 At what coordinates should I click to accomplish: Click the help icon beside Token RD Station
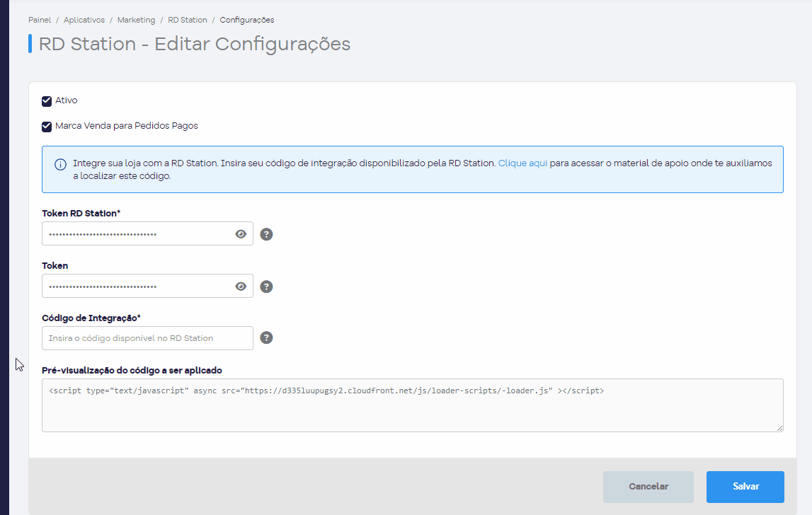point(266,234)
